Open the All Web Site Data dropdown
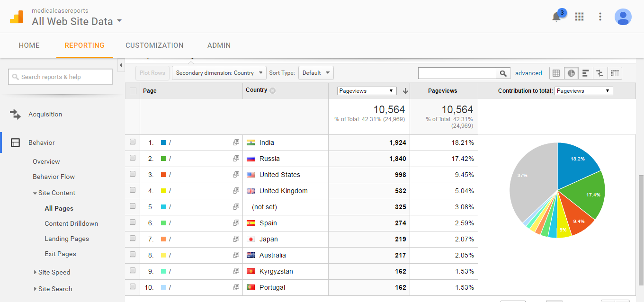The width and height of the screenshot is (644, 302). pyautogui.click(x=77, y=21)
